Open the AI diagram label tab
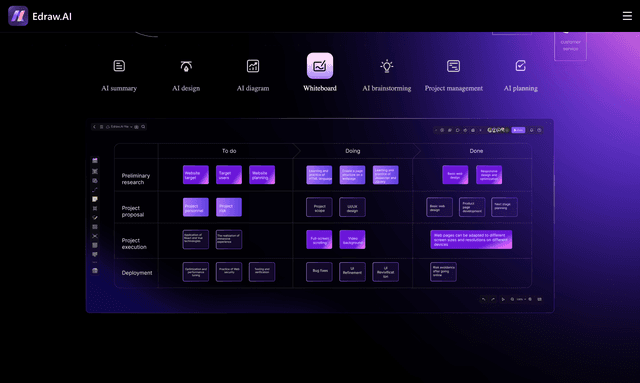 (x=253, y=88)
